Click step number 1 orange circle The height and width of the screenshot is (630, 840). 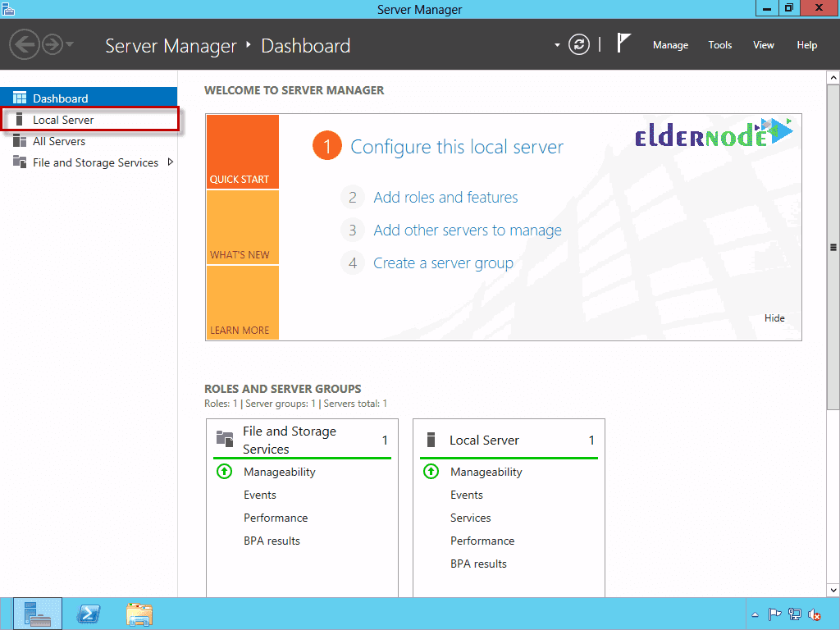click(x=326, y=146)
